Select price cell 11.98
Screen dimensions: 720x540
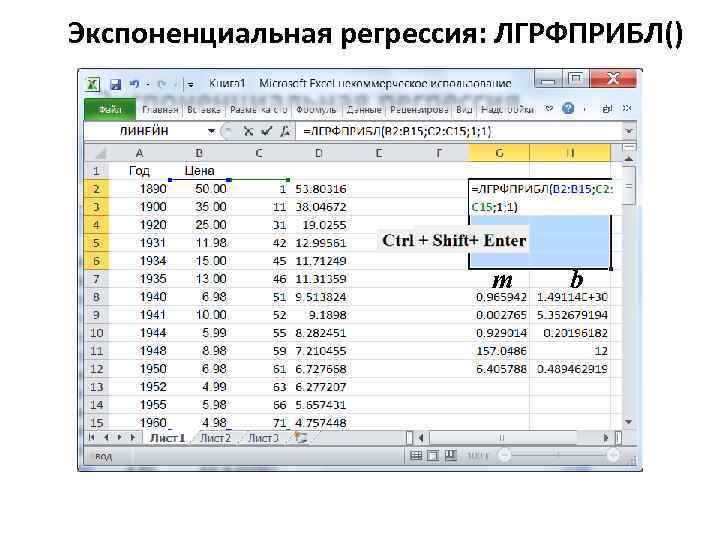point(199,243)
